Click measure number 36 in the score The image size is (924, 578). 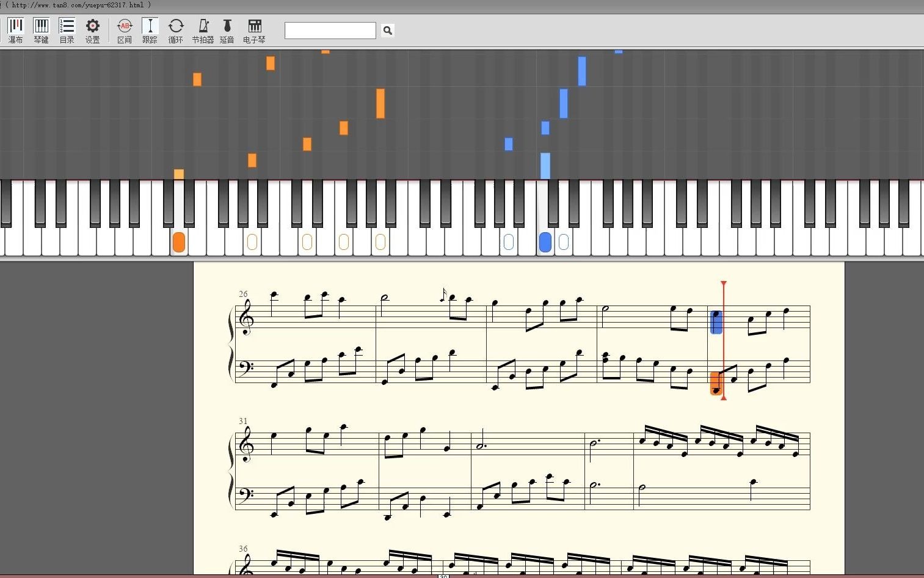243,549
